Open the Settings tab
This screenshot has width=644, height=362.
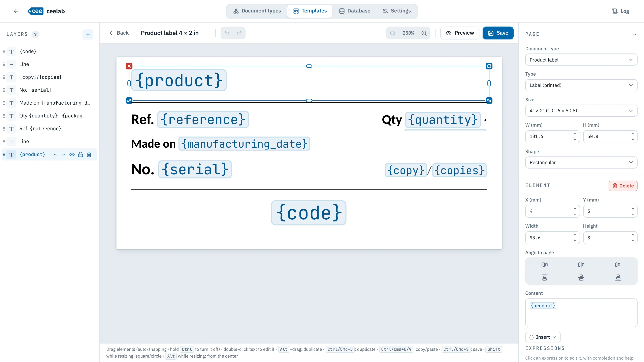click(397, 11)
